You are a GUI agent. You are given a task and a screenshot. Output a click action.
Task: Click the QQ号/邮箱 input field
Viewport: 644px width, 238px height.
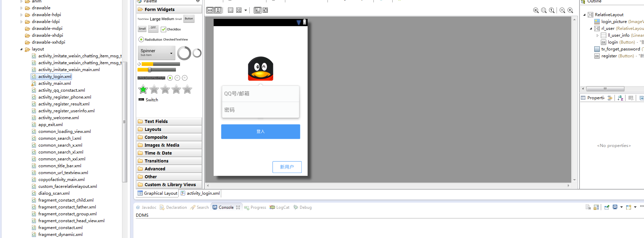pyautogui.click(x=261, y=94)
